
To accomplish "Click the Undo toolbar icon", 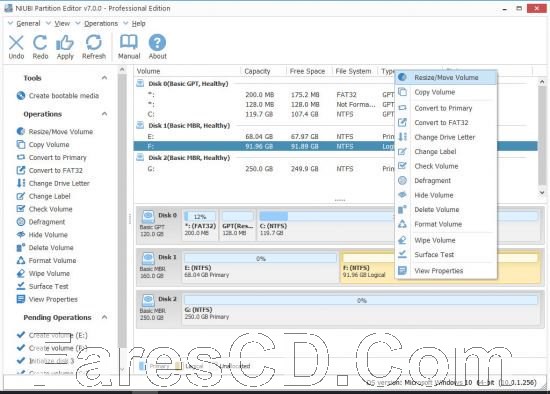I will pos(16,43).
